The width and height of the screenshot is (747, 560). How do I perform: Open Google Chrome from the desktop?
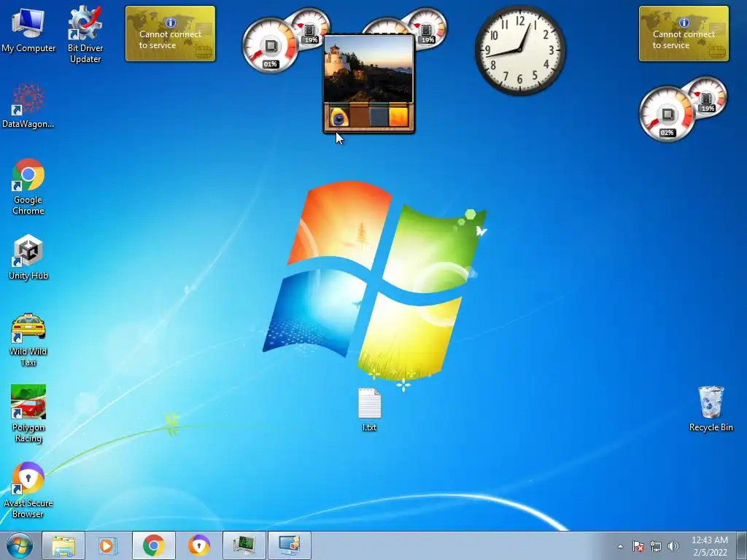point(28,186)
